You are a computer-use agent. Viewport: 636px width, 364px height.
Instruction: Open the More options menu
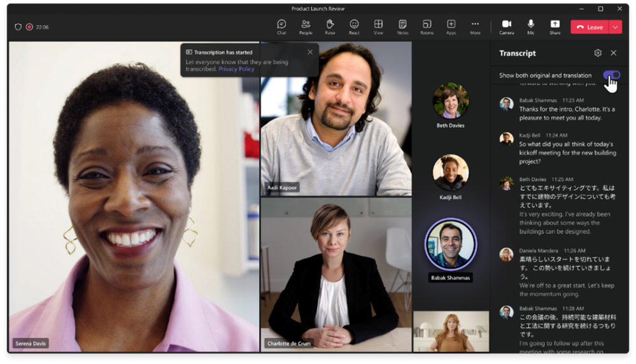coord(475,27)
